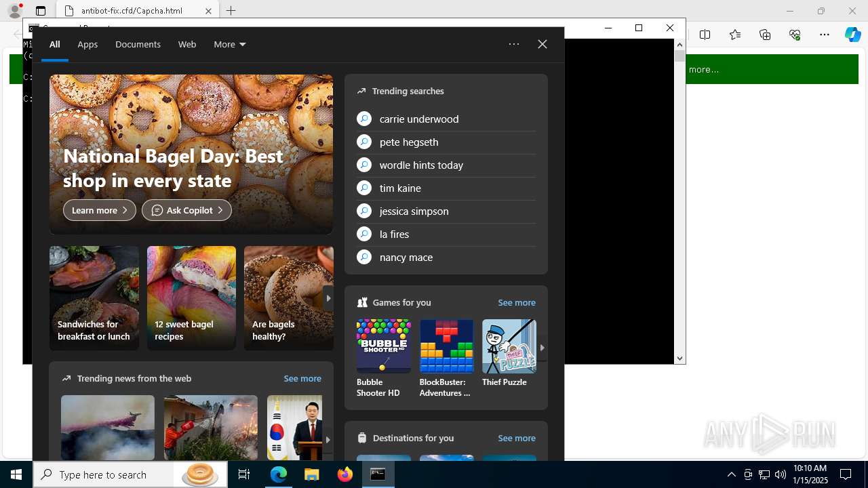This screenshot has width=868, height=488.
Task: Open Edge tab actions menu icon
Action: 41,11
